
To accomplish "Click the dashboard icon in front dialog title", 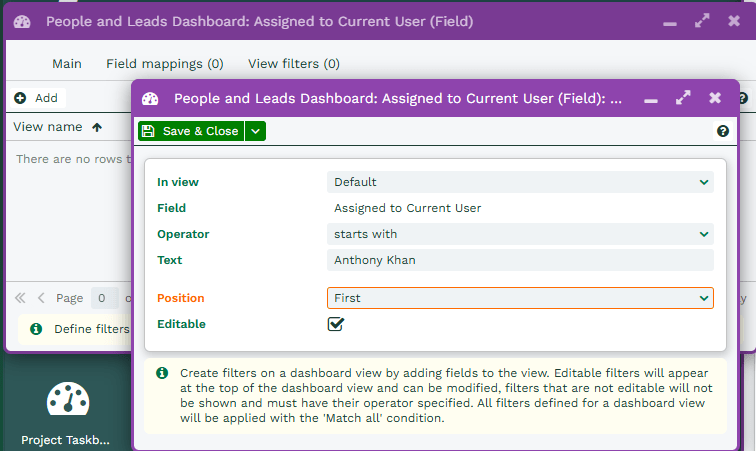I will [x=151, y=99].
